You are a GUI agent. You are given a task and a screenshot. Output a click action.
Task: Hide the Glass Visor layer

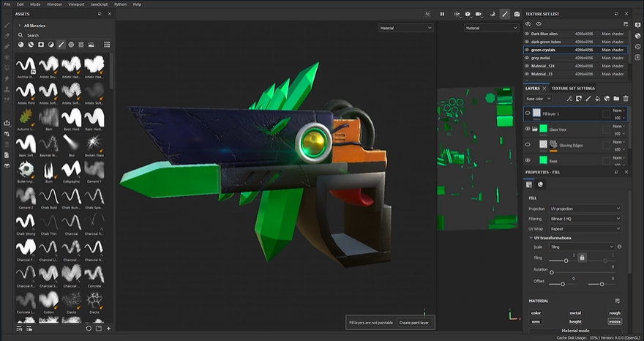[x=528, y=130]
